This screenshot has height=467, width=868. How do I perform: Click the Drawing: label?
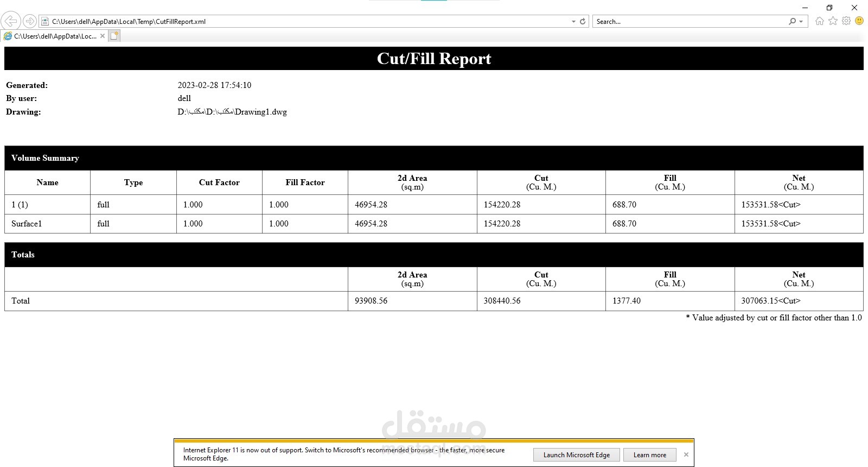(x=23, y=112)
